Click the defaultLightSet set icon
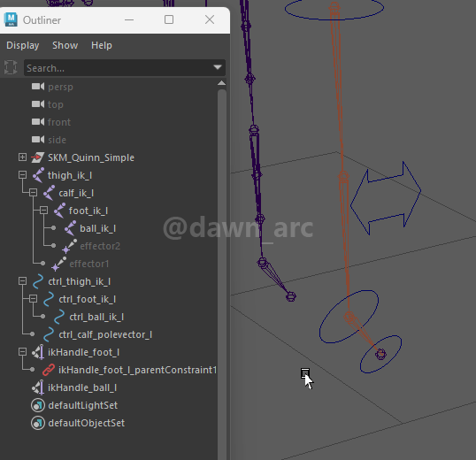The image size is (476, 460). 38,405
